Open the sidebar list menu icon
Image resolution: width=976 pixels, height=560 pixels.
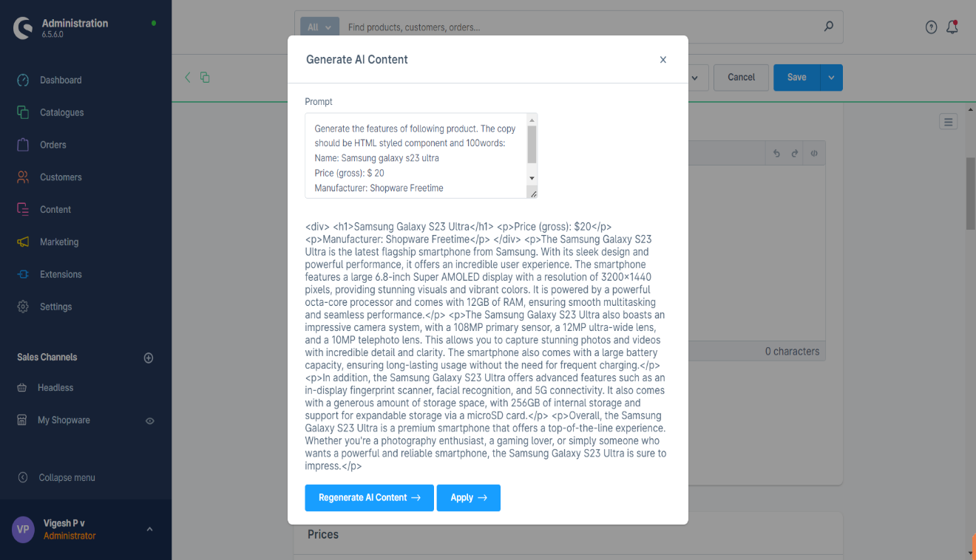pyautogui.click(x=949, y=122)
